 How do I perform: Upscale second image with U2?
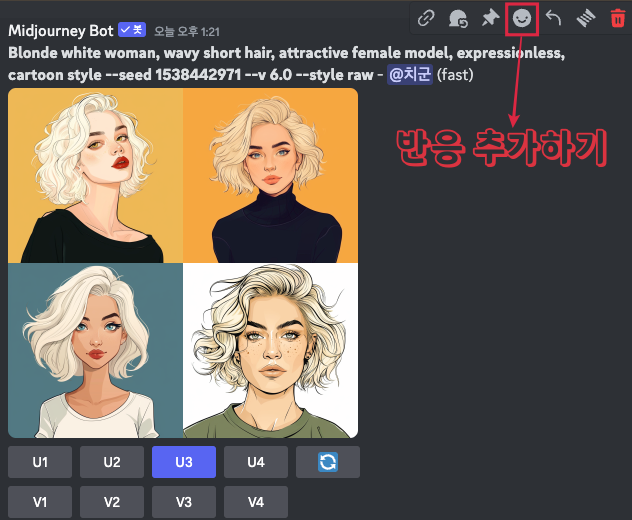pyautogui.click(x=112, y=462)
